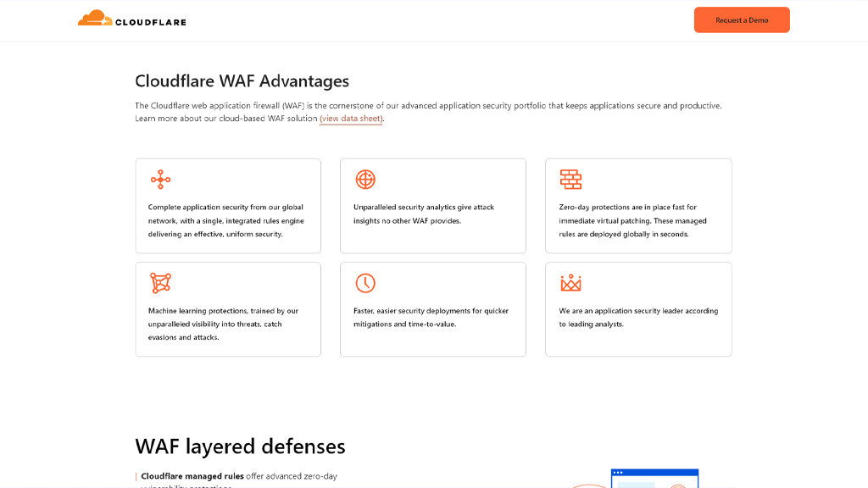Viewport: 868px width, 488px height.
Task: Click the Cloudflare logo in the header
Action: (x=131, y=19)
